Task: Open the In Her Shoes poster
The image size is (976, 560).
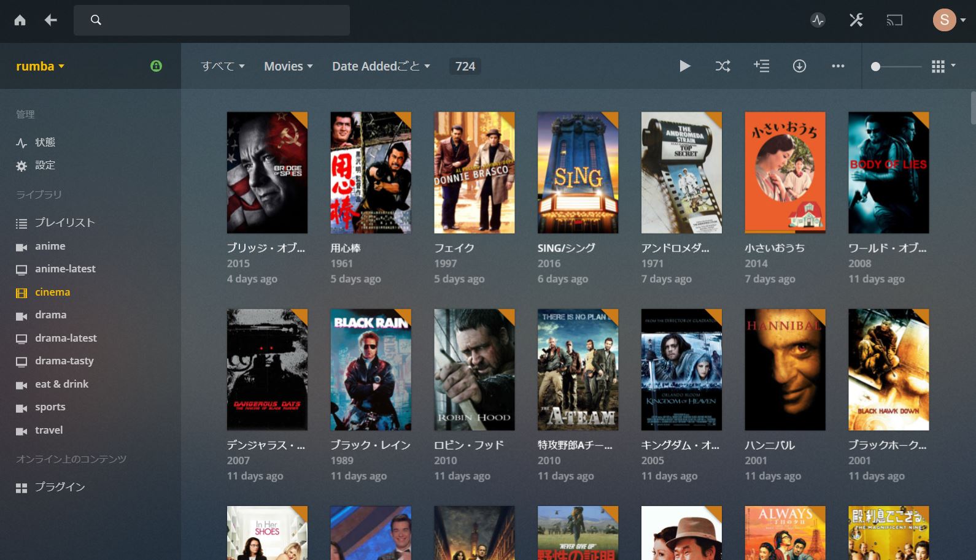Action: pos(267,533)
